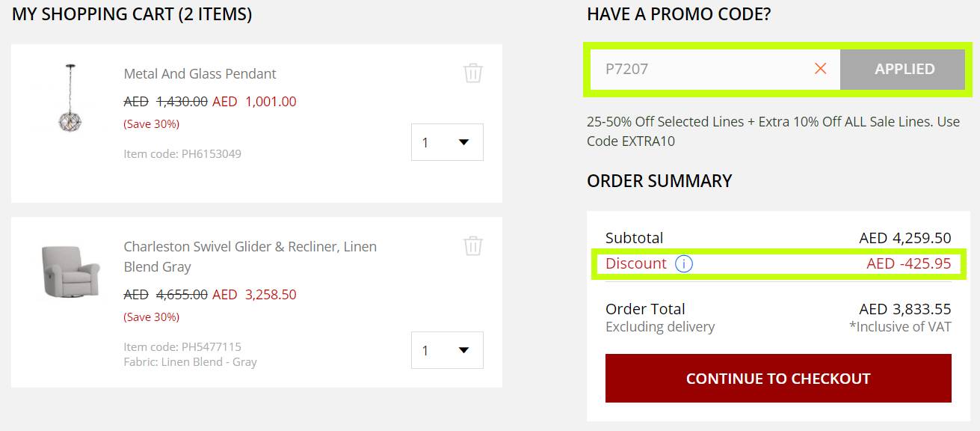Viewport: 980px width, 431px height.
Task: Click the quantity dropdown arrow for the glider
Action: click(465, 350)
